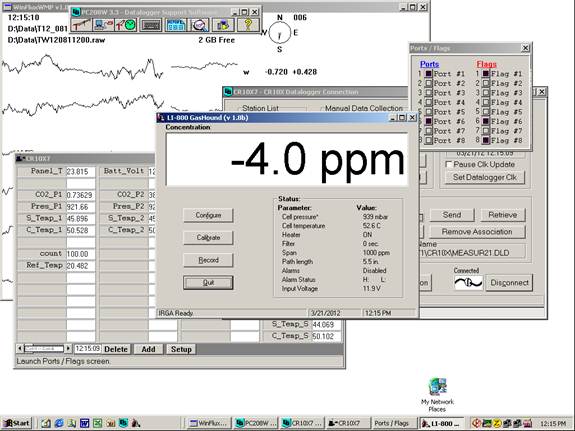Open My Network Places desktop icon
The height and width of the screenshot is (431, 575).
(x=437, y=395)
